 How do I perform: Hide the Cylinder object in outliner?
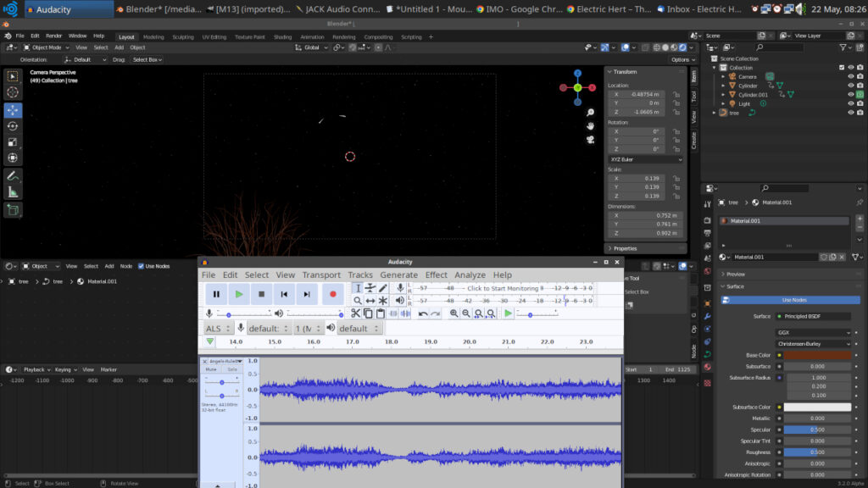tap(851, 86)
